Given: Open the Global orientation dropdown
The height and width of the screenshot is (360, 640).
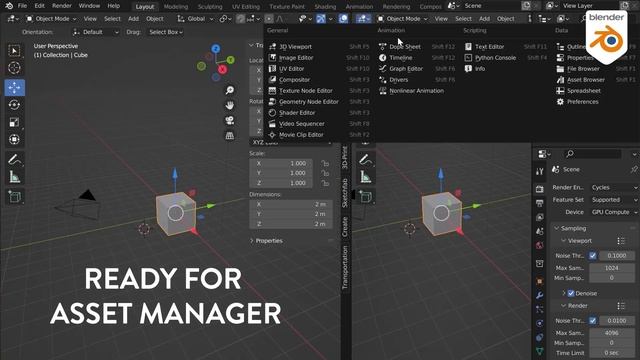Looking at the screenshot, I should pos(196,19).
